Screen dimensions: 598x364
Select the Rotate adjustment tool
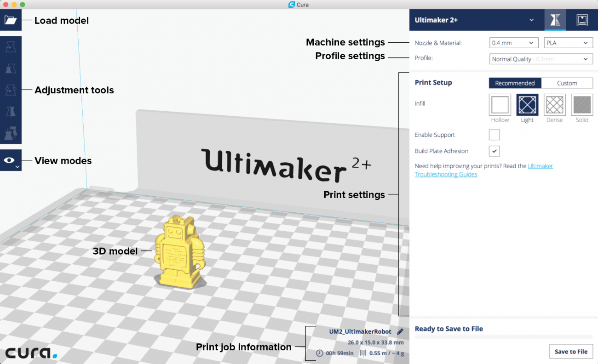[x=11, y=90]
